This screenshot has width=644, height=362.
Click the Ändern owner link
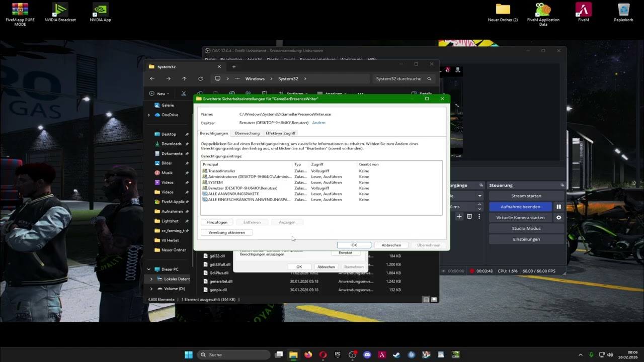click(x=318, y=123)
